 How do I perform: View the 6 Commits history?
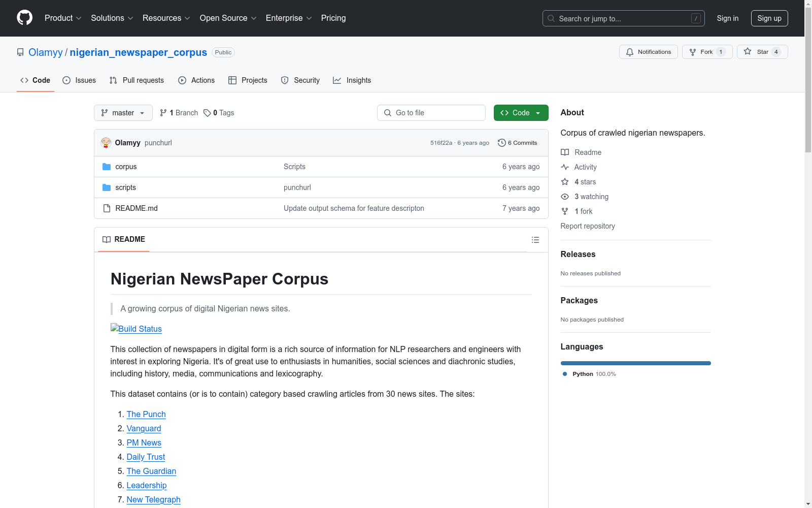518,143
